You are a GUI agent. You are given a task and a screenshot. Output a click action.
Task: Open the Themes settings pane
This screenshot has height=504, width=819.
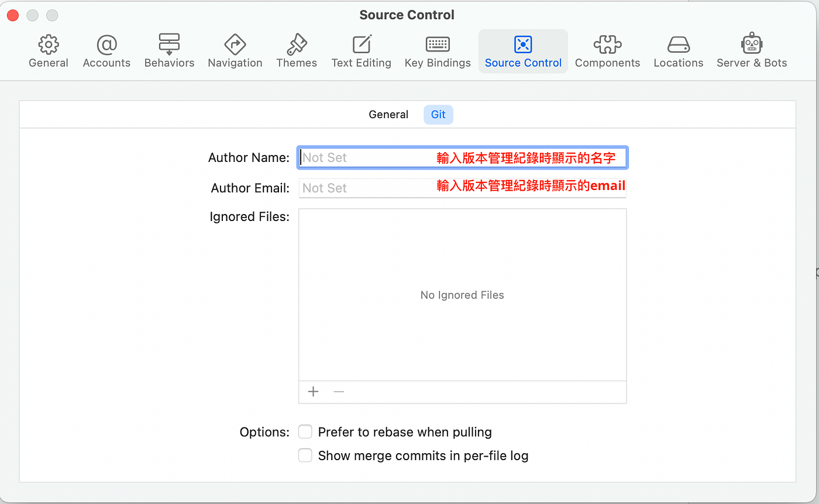[x=296, y=50]
